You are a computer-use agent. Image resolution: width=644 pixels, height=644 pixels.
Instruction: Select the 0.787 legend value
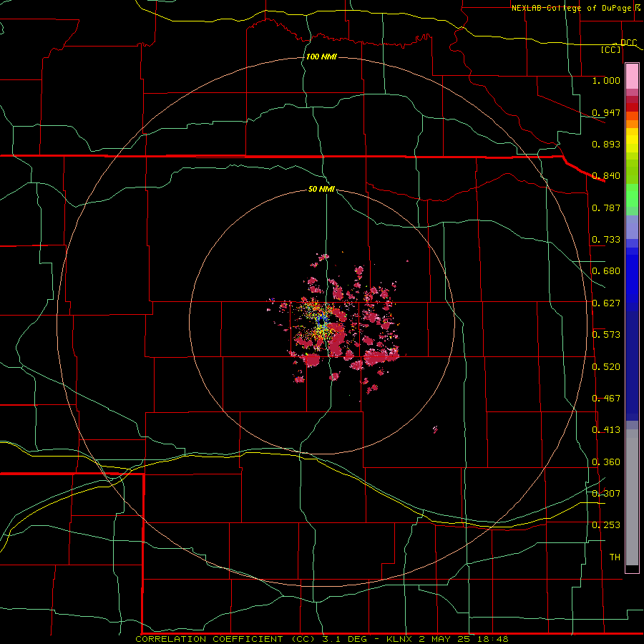606,208
